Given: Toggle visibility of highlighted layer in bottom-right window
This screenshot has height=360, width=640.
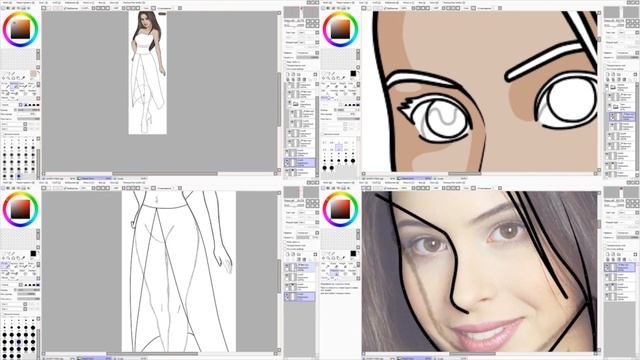Looking at the screenshot, I should click(x=607, y=266).
